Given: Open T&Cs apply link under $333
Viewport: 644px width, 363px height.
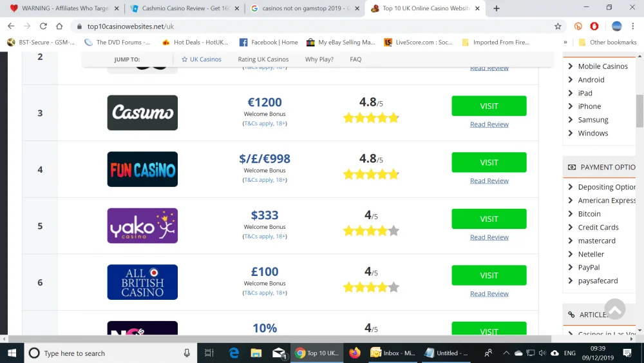Looking at the screenshot, I should click(265, 237).
